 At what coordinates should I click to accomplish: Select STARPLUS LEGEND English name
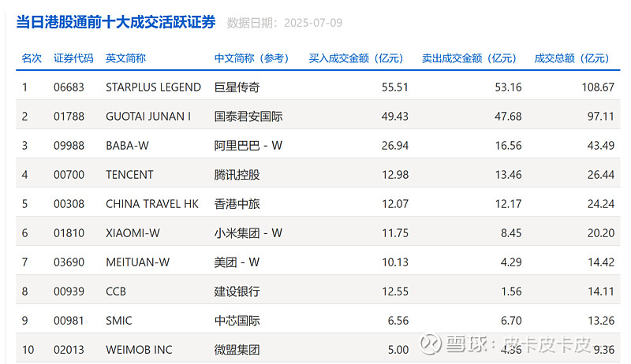[153, 87]
